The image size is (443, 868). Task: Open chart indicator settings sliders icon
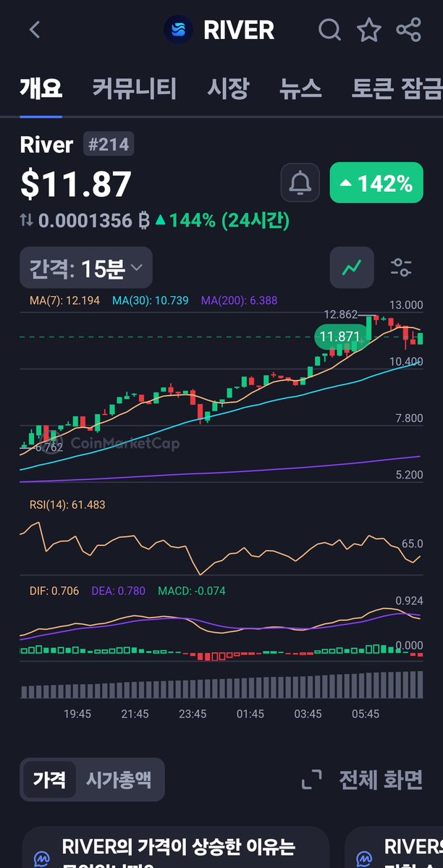coord(401,267)
